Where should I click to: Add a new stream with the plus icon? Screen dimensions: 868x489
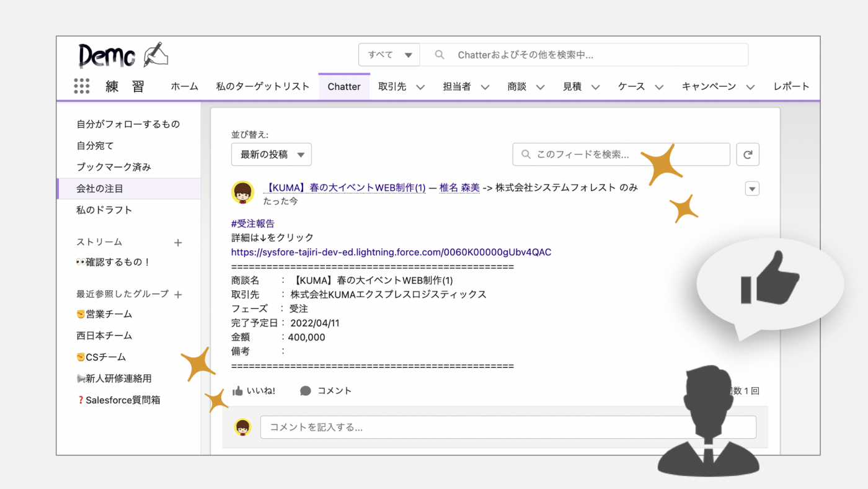178,243
